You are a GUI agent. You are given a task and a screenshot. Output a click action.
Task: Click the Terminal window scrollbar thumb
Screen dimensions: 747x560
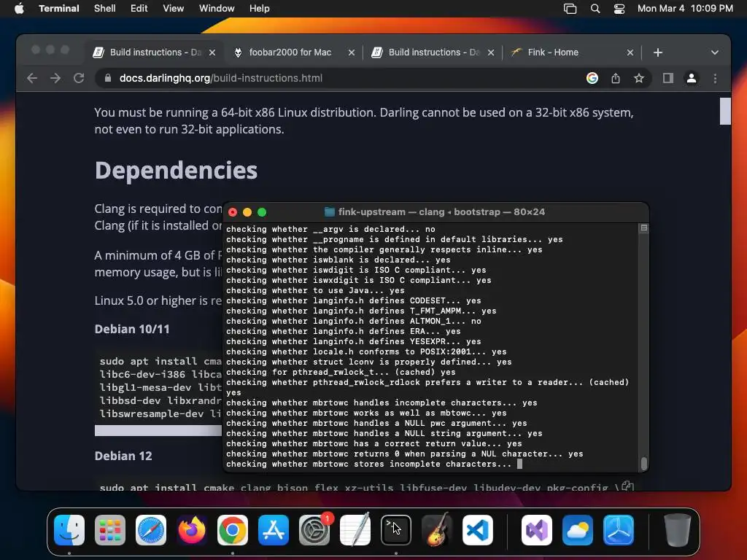(x=644, y=463)
